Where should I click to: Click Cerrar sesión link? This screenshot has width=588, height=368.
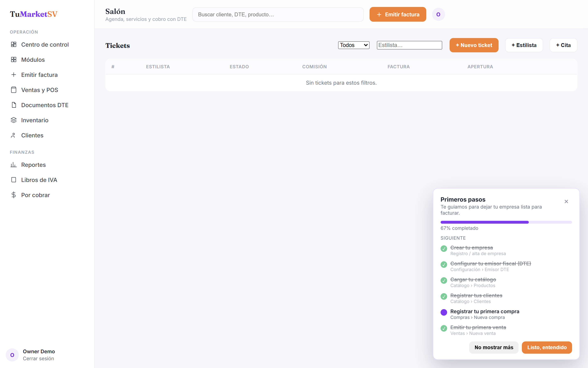tap(38, 359)
